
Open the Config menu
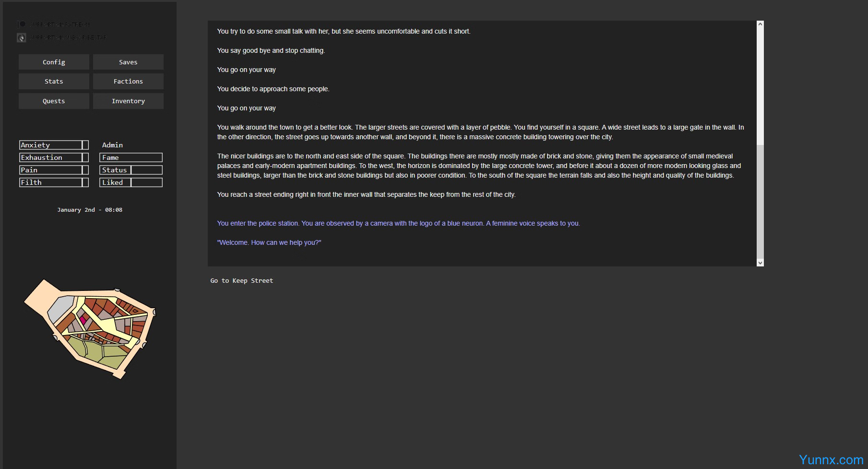coord(54,62)
